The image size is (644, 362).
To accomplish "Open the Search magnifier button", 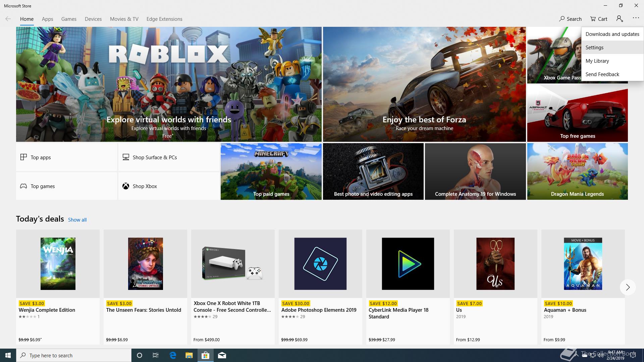I will 570,19.
